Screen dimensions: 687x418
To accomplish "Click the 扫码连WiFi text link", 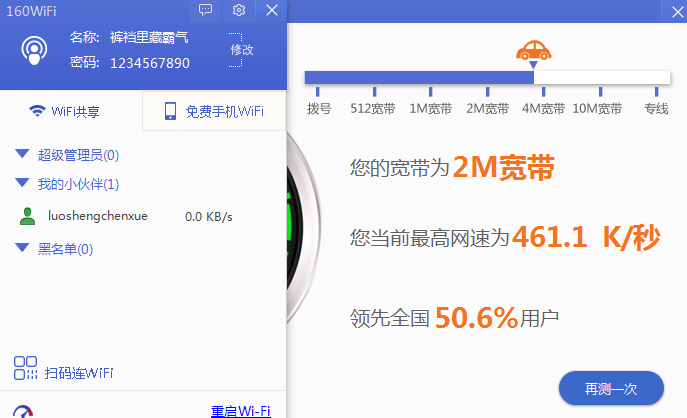I will 79,373.
